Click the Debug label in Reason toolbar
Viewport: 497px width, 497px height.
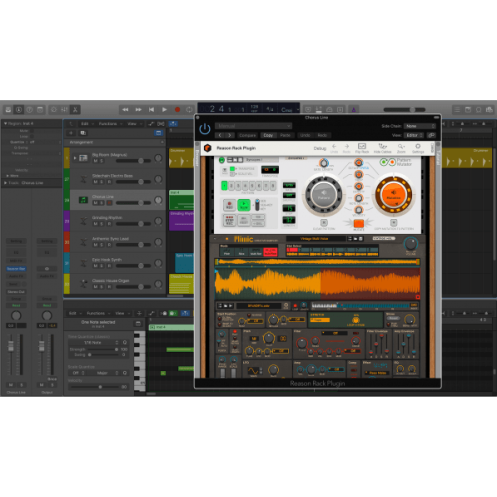point(320,148)
